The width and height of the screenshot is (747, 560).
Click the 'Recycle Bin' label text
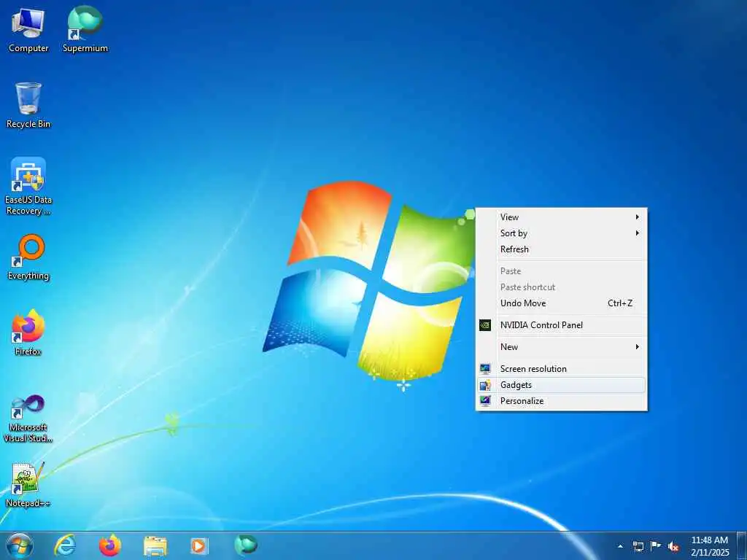coord(28,124)
